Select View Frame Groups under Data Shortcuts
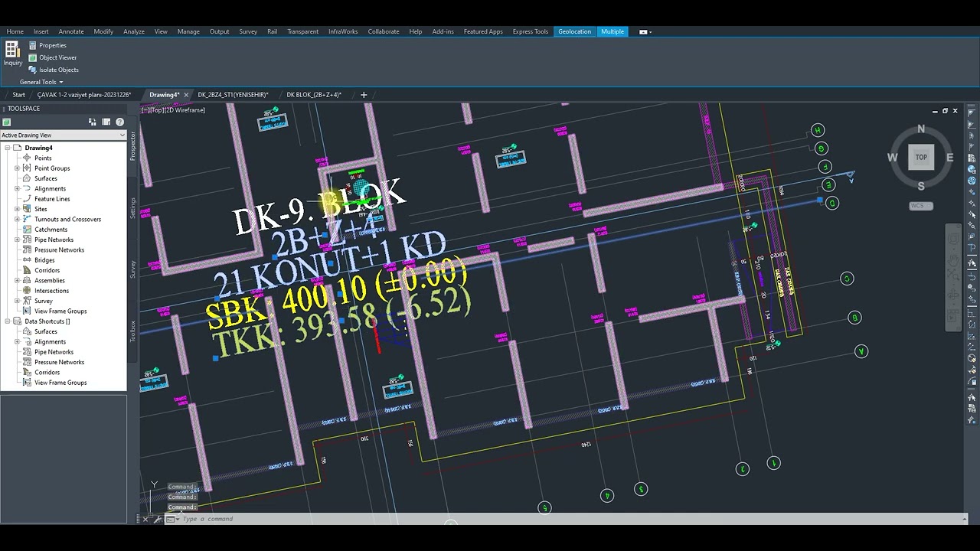This screenshot has width=980, height=551. (60, 383)
